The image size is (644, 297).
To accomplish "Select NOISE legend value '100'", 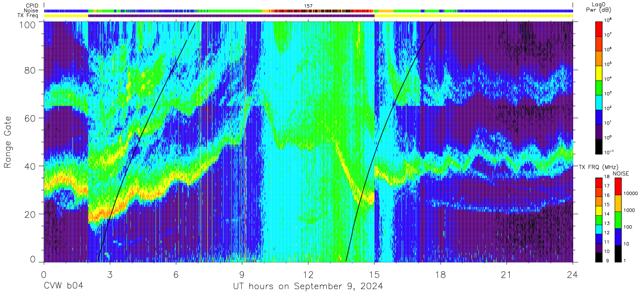I will (x=627, y=227).
